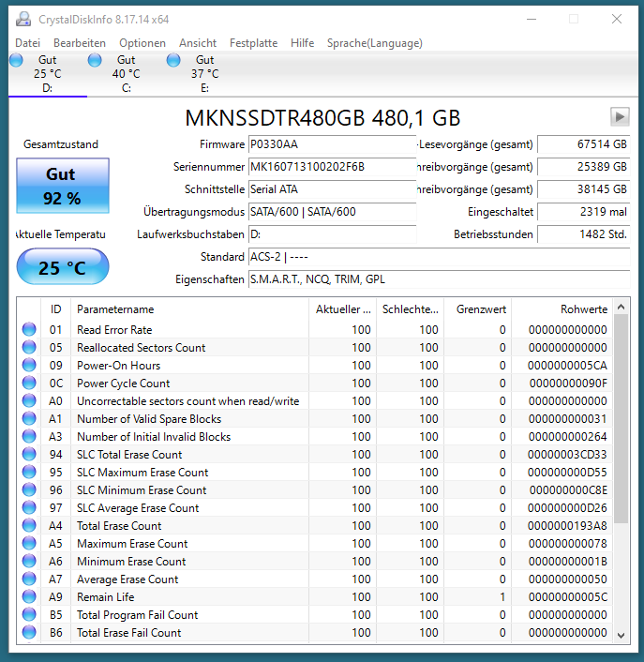Click the Lesevorgänge value 67514 GB
Image resolution: width=644 pixels, height=662 pixels.
(584, 144)
